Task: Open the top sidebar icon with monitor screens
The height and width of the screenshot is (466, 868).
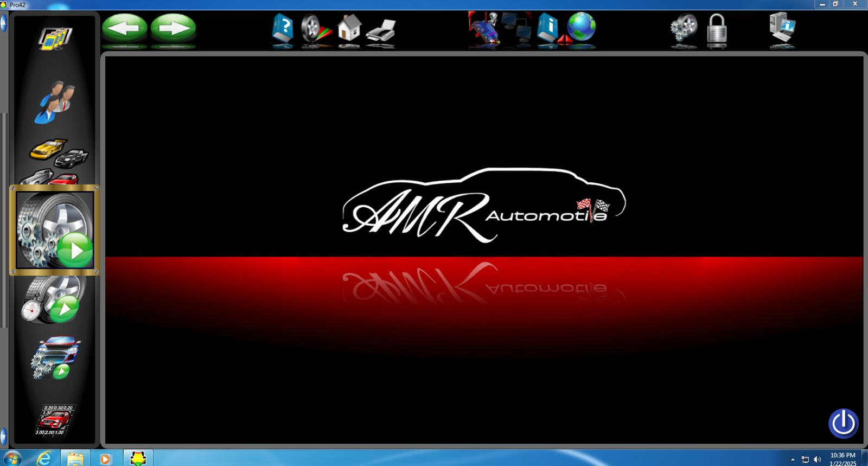Action: [x=54, y=38]
